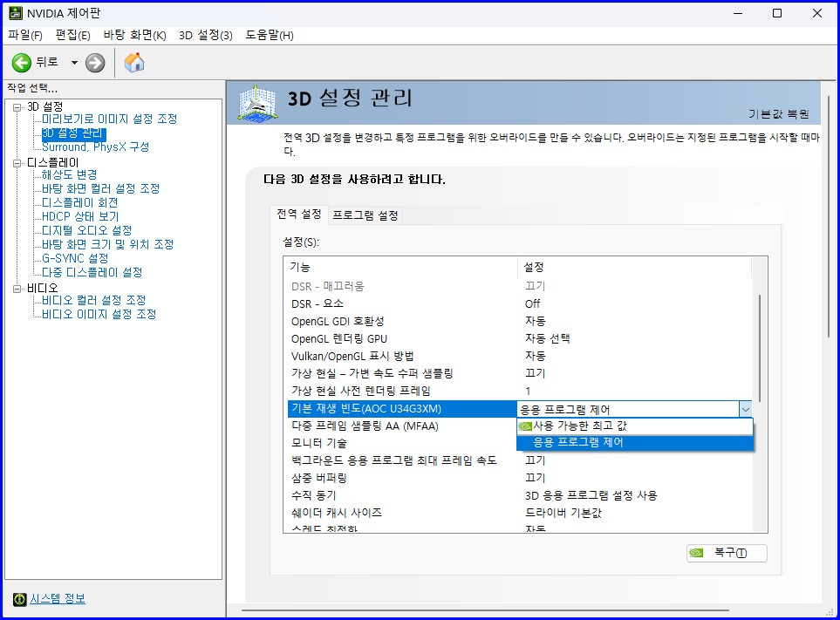
Task: Open the 도움말(H) menu
Action: click(270, 36)
